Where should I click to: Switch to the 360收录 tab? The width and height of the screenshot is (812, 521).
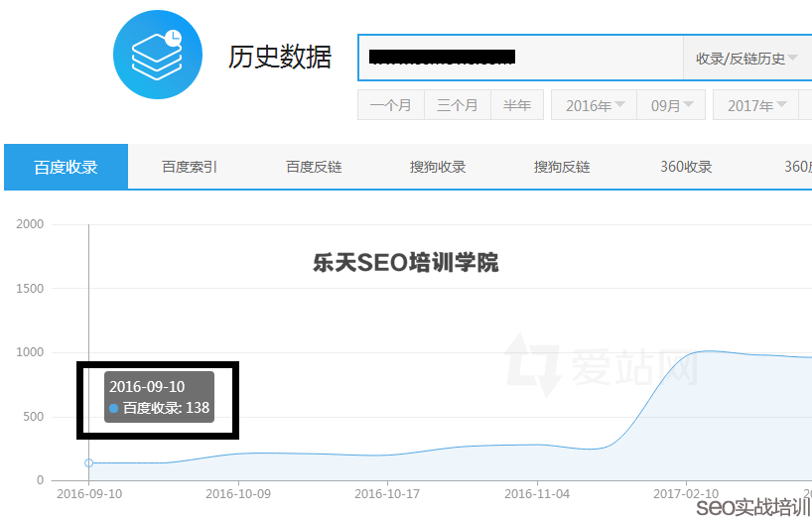(x=686, y=167)
